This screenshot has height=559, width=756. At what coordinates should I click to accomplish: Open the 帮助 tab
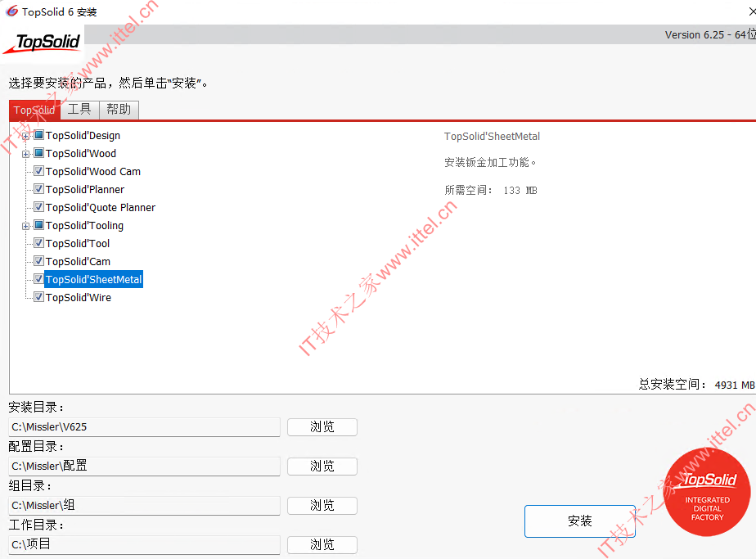click(119, 110)
